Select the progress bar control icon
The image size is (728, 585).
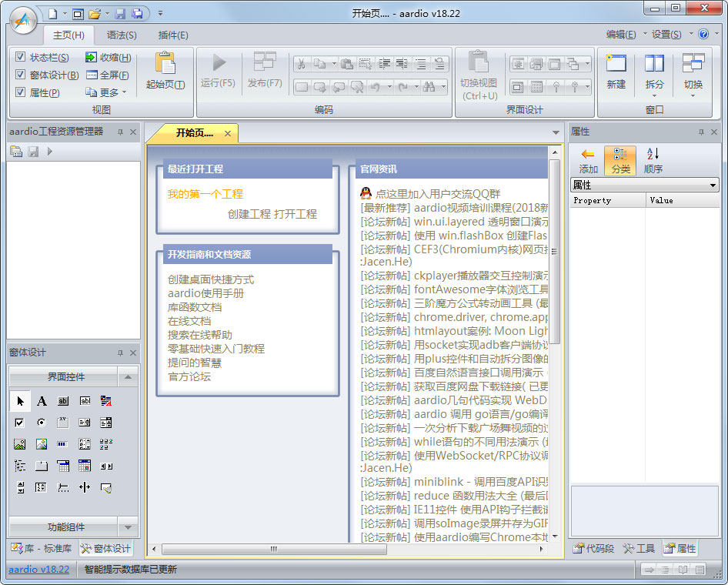[62, 444]
